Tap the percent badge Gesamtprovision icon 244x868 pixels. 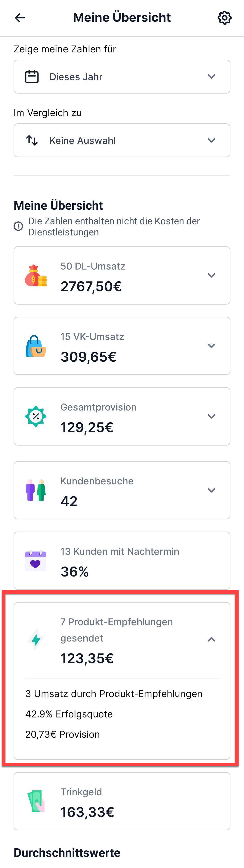click(36, 416)
